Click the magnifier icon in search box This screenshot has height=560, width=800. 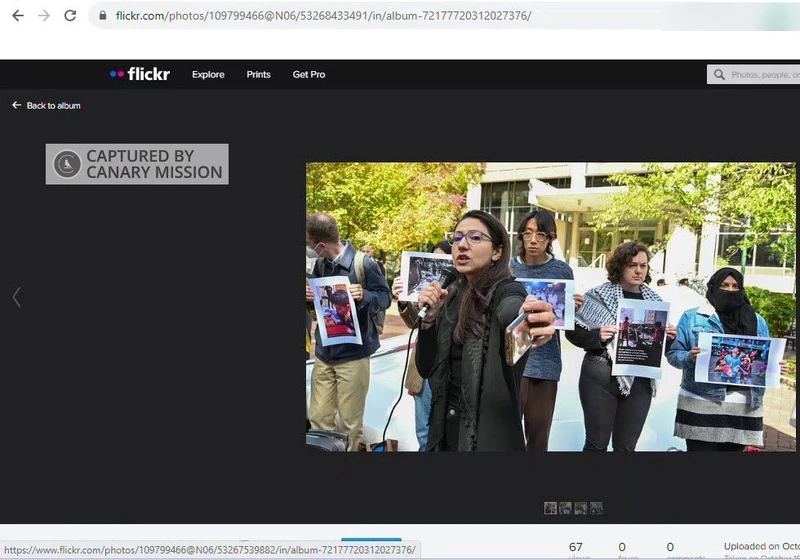click(x=719, y=75)
